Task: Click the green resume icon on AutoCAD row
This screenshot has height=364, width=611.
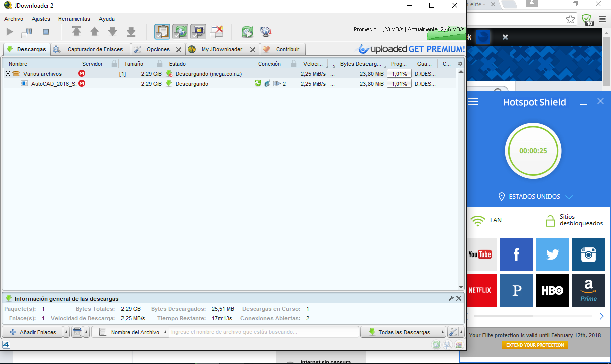Action: (x=258, y=83)
